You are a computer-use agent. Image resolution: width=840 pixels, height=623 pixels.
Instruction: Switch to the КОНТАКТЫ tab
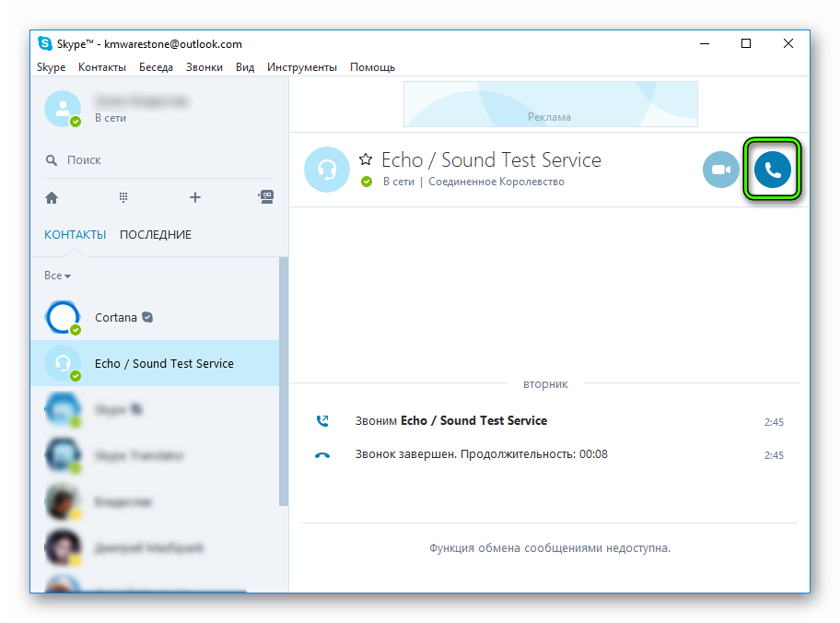click(75, 234)
